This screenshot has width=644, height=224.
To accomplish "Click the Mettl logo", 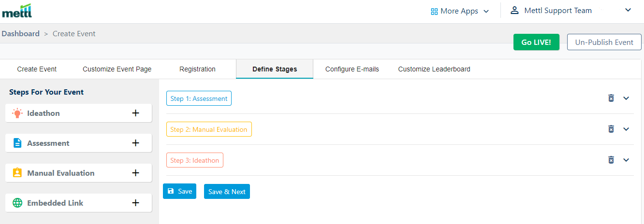I will [x=17, y=11].
